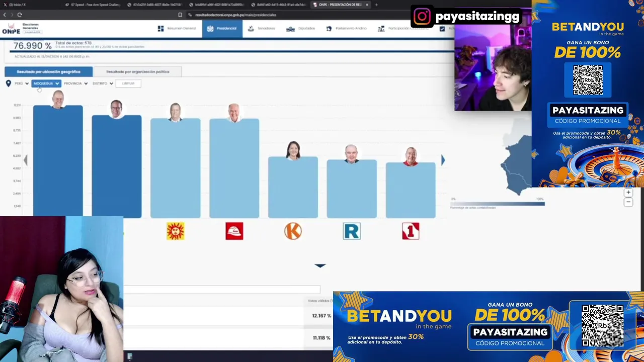
Task: Click the resultadoelectoral.onpe.gob.pe address bar
Action: coord(235,15)
